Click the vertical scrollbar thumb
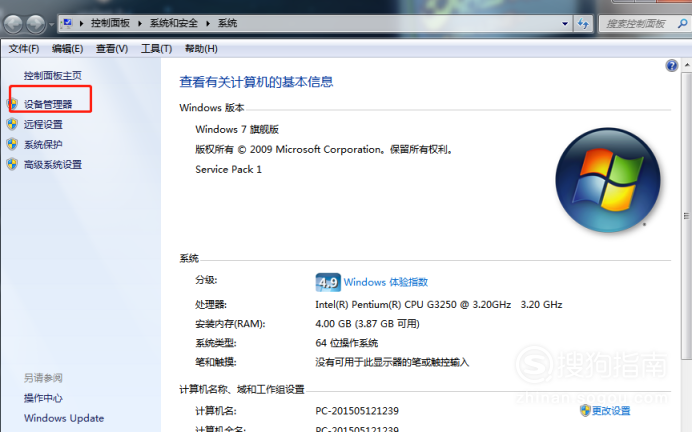 click(x=687, y=216)
